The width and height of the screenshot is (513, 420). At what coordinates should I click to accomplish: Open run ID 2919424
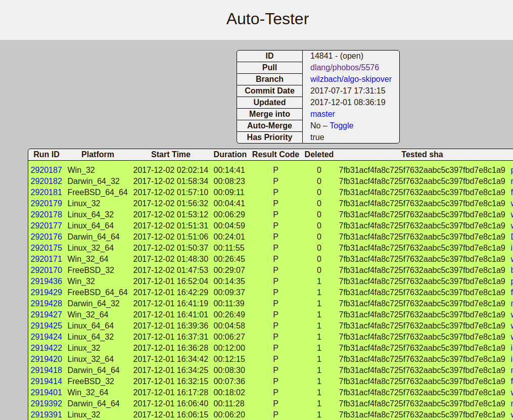(46, 337)
